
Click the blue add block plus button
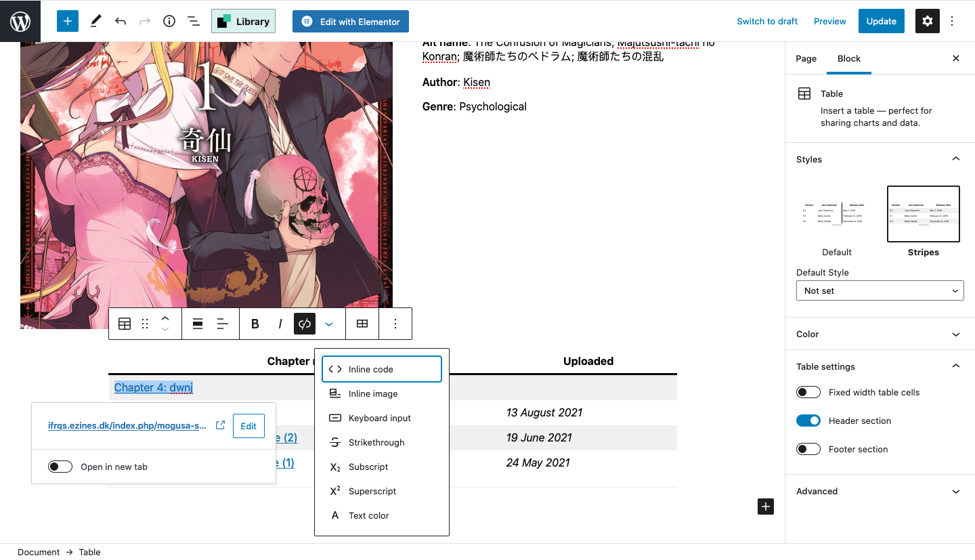point(68,21)
